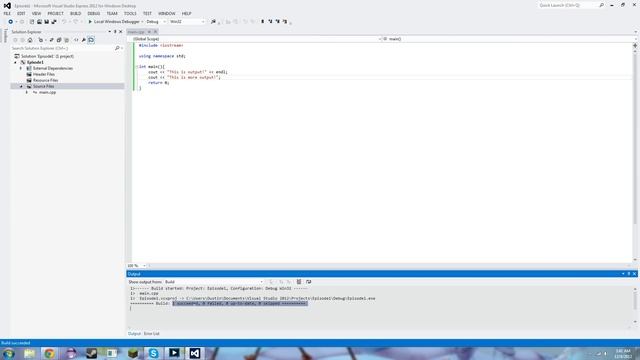Click the Open File toolbar icon
Screen dimensions: 640x360
click(x=39, y=22)
